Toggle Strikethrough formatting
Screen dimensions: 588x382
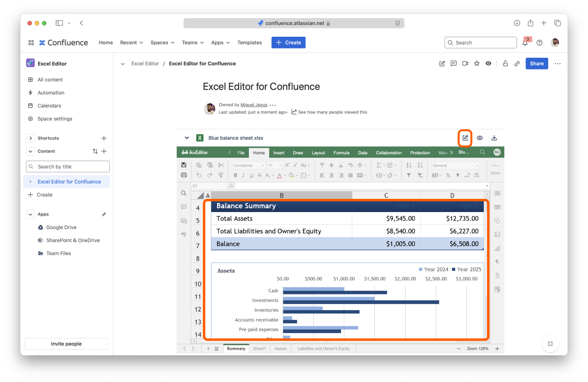(259, 175)
